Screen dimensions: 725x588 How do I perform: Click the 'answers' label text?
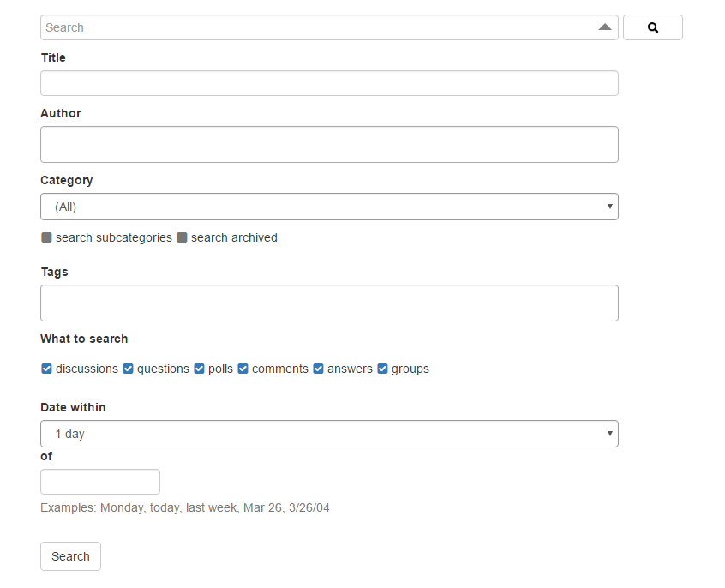[350, 369]
